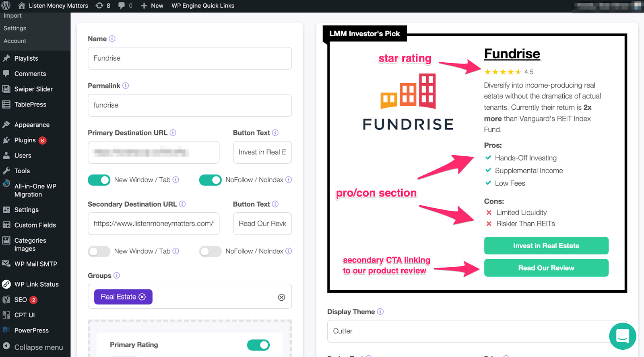
Task: Click the Collapse menu arrow icon
Action: (x=6, y=346)
